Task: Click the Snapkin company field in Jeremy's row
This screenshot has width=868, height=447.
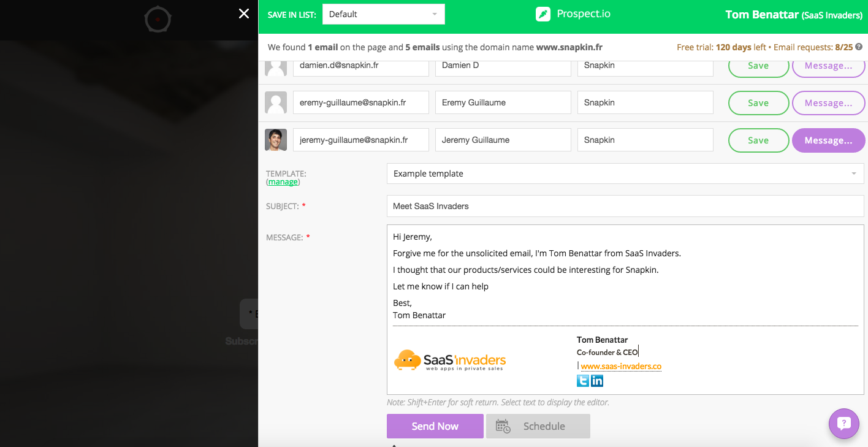Action: (x=645, y=140)
